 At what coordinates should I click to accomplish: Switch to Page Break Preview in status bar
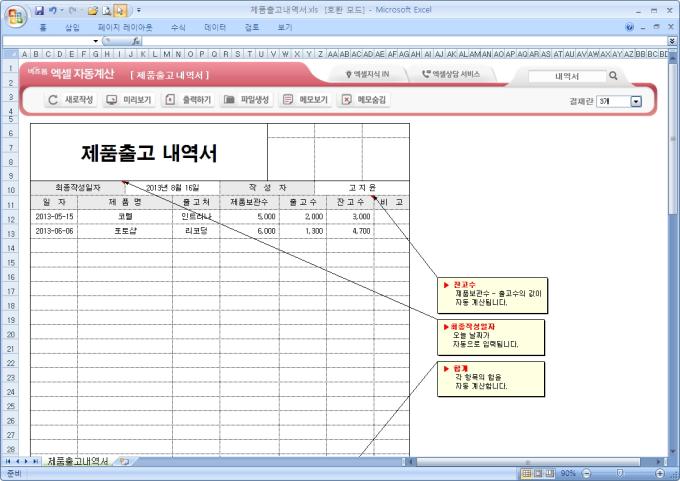(x=550, y=473)
